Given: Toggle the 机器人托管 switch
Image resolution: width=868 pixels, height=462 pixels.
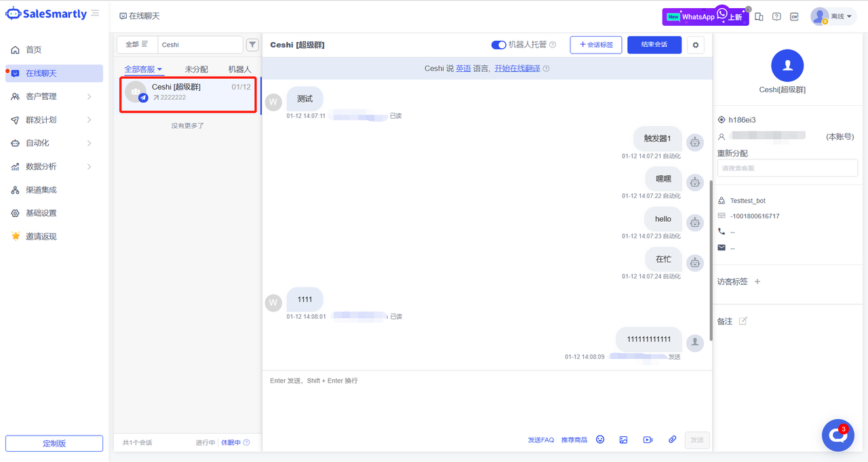Looking at the screenshot, I should [x=498, y=45].
